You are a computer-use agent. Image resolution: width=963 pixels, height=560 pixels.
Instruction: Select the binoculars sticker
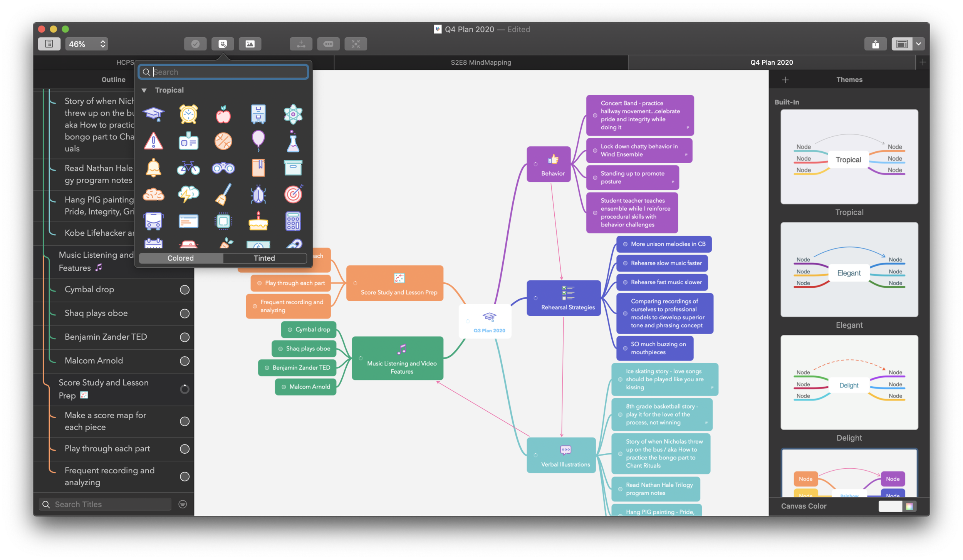point(223,168)
